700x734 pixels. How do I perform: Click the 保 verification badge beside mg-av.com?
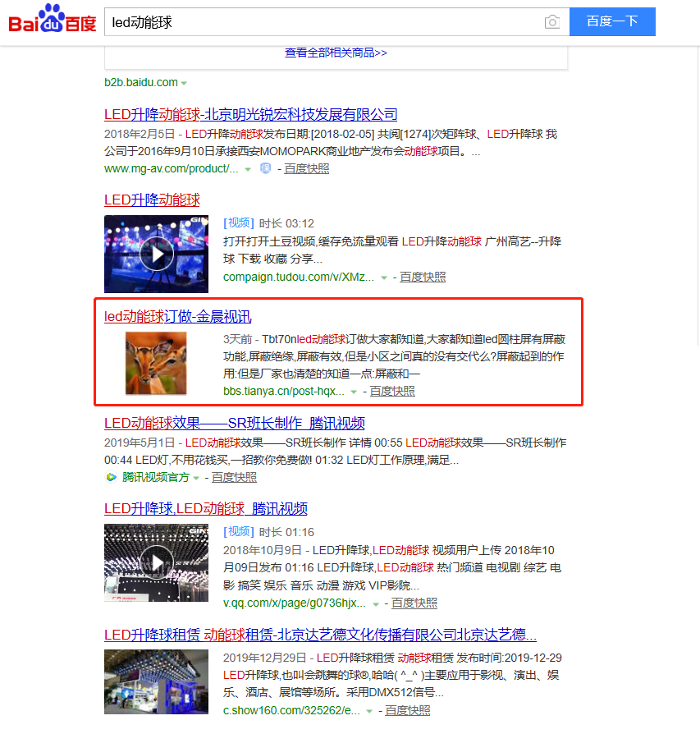click(x=265, y=168)
